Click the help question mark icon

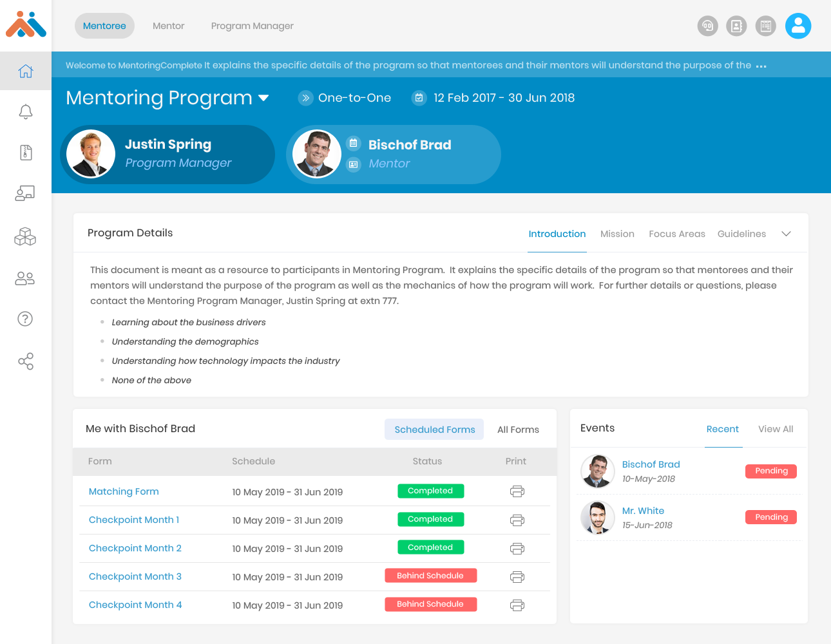pyautogui.click(x=25, y=319)
